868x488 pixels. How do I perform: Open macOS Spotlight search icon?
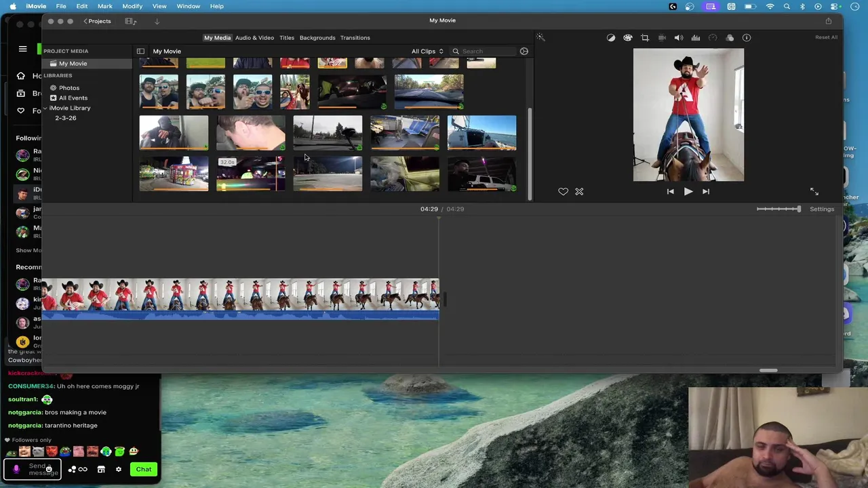[x=787, y=7]
